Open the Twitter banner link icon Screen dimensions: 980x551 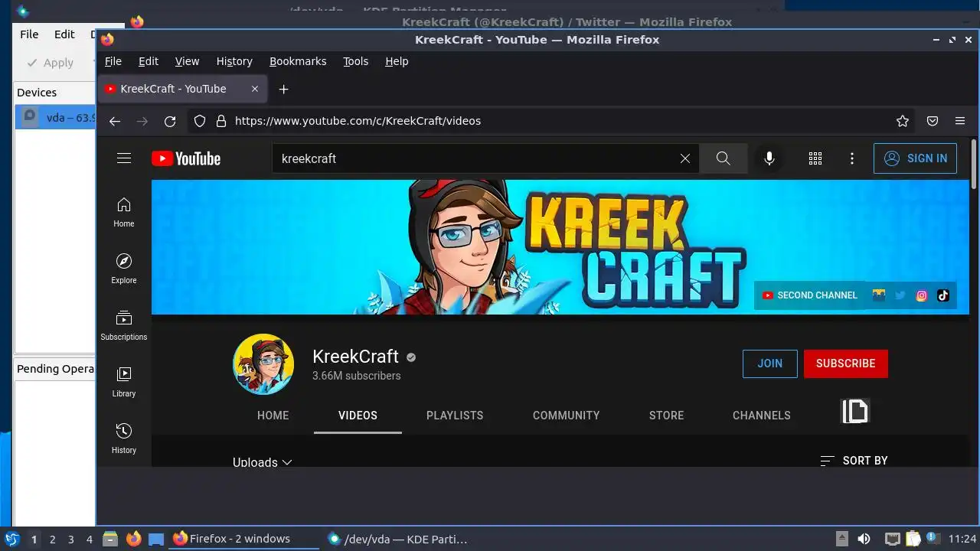tap(900, 295)
